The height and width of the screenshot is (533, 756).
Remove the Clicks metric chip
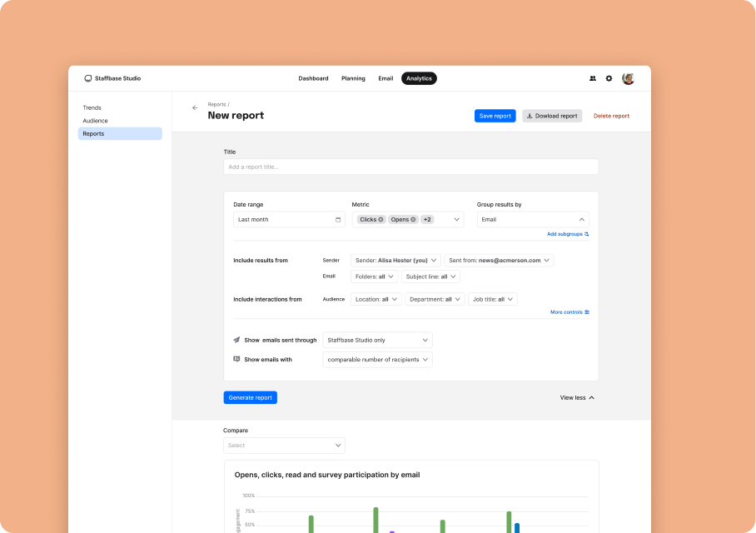[x=380, y=220]
